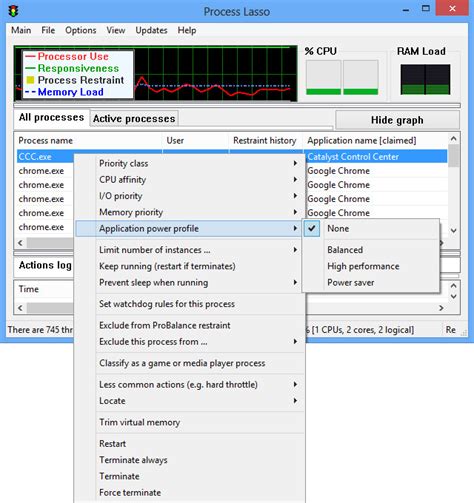Choose Trim virtual memory
This screenshot has height=503, width=474.
[x=189, y=422]
